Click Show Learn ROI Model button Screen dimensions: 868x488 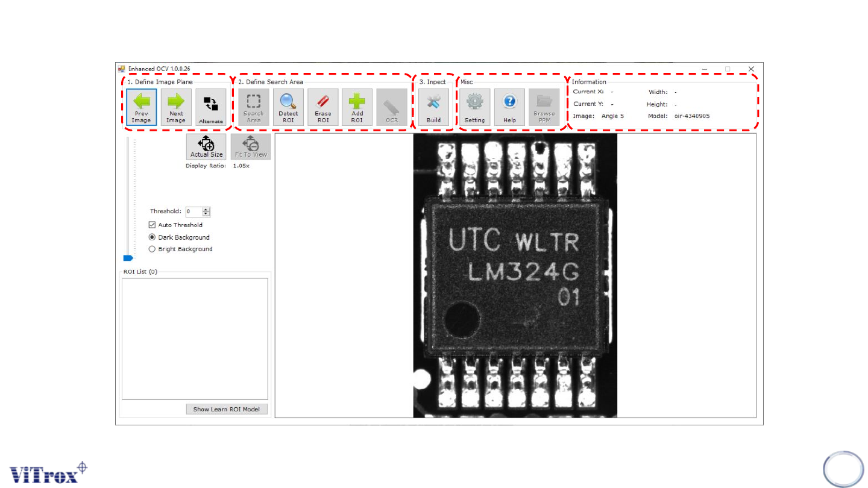[x=227, y=409]
